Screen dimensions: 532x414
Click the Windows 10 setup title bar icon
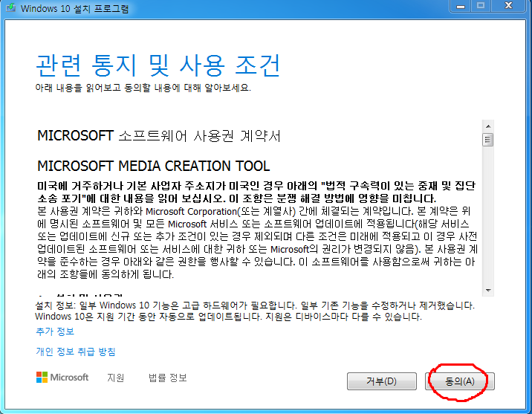[x=10, y=7]
